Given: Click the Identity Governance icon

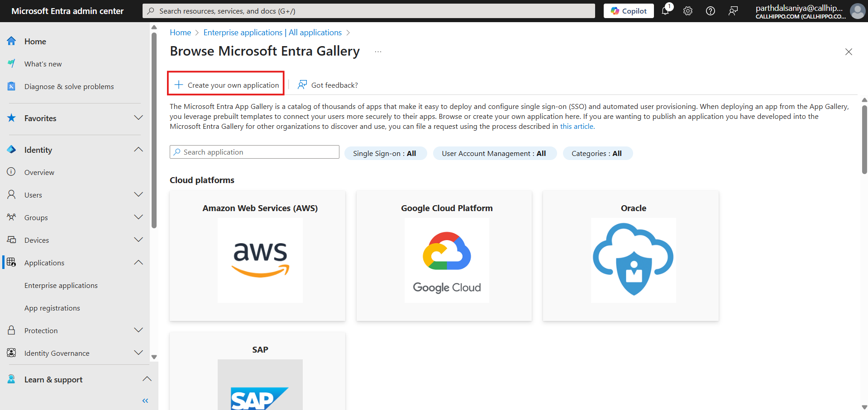Looking at the screenshot, I should coord(12,353).
